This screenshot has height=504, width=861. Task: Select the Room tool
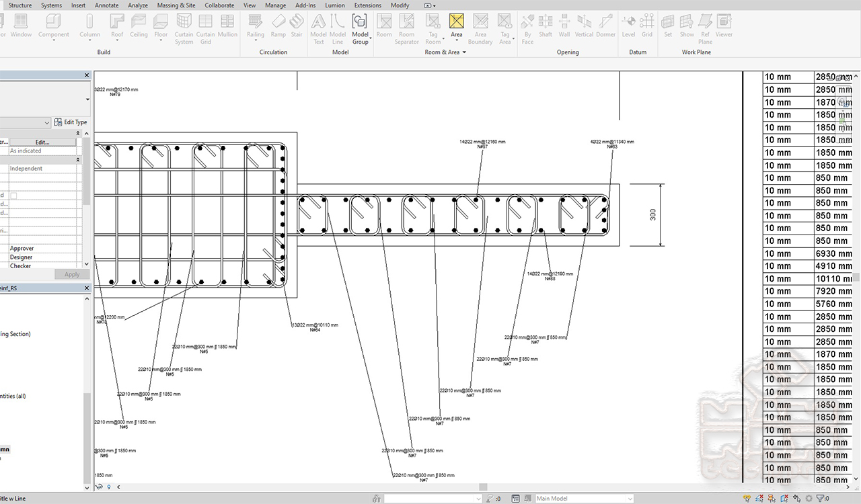[x=384, y=27]
